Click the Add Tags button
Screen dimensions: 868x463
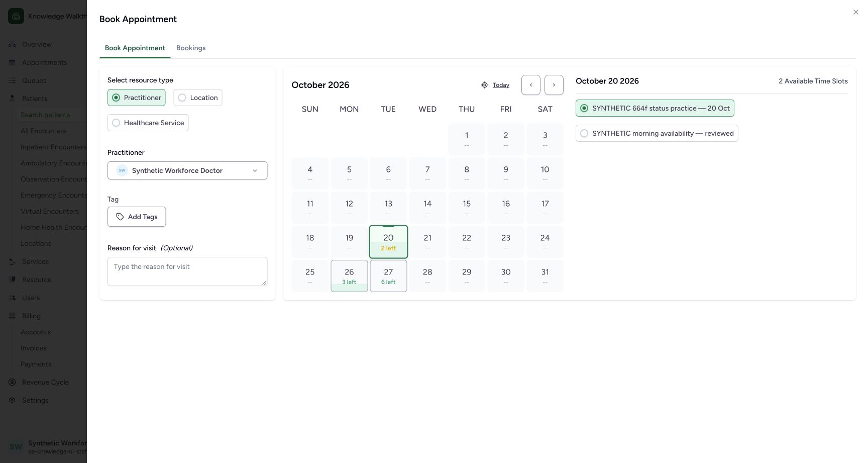tap(137, 217)
